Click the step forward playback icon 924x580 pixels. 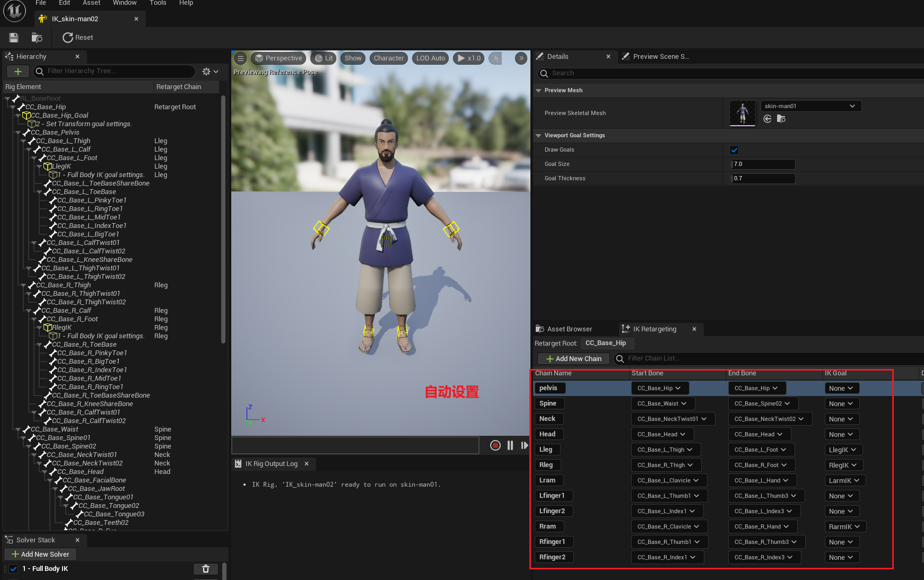(x=524, y=445)
